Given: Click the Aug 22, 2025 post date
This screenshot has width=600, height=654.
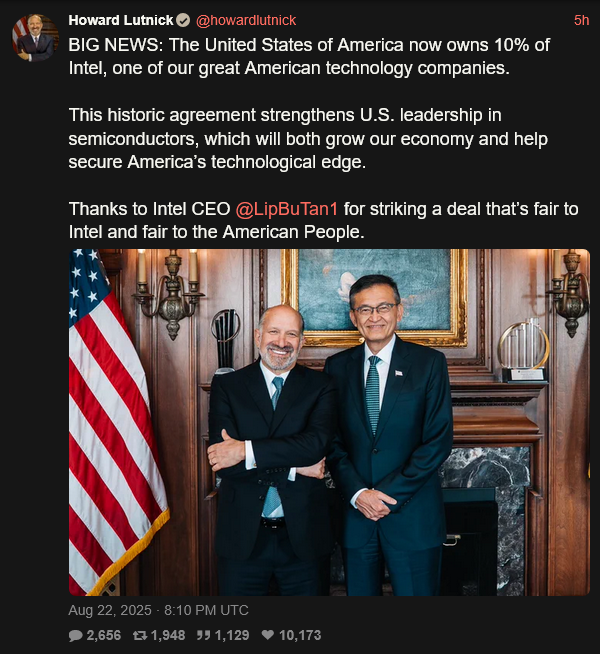Looking at the screenshot, I should (x=110, y=610).
